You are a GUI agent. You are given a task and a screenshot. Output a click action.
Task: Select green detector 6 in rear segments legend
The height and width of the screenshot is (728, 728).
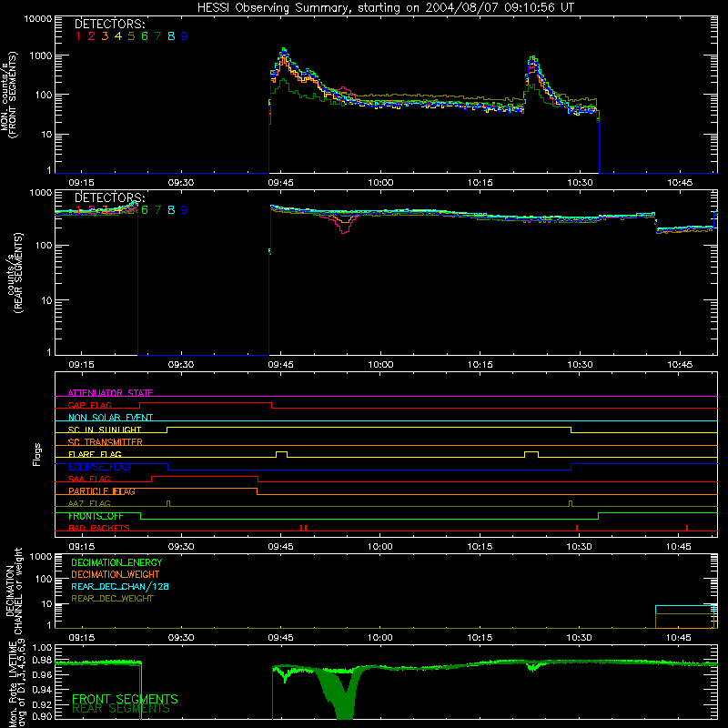145,210
